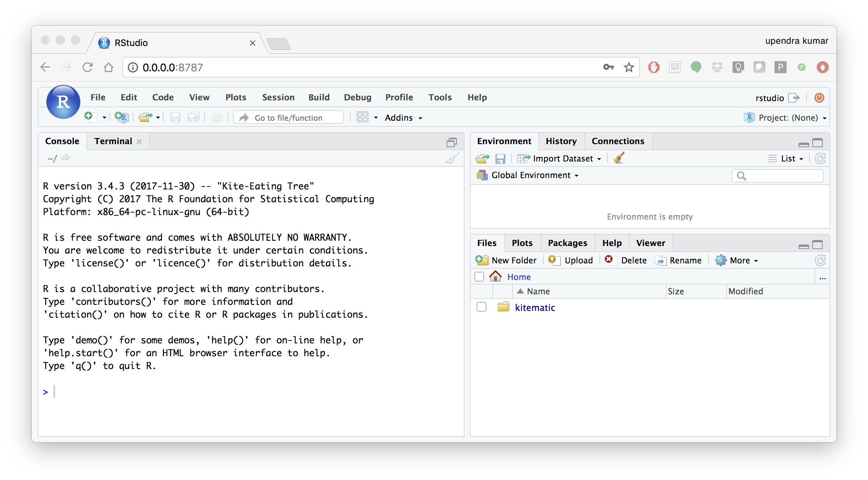
Task: Switch to the Terminal tab
Action: tap(113, 141)
